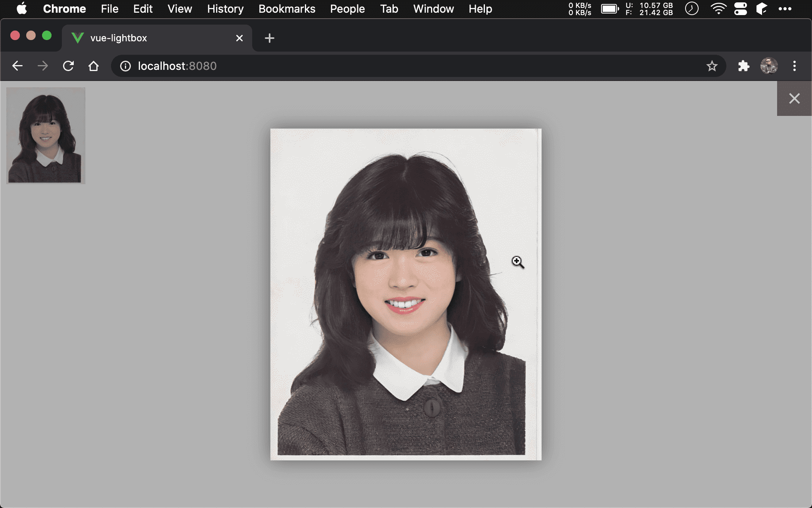The height and width of the screenshot is (508, 812).
Task: Show the clock menu bar item
Action: click(691, 9)
